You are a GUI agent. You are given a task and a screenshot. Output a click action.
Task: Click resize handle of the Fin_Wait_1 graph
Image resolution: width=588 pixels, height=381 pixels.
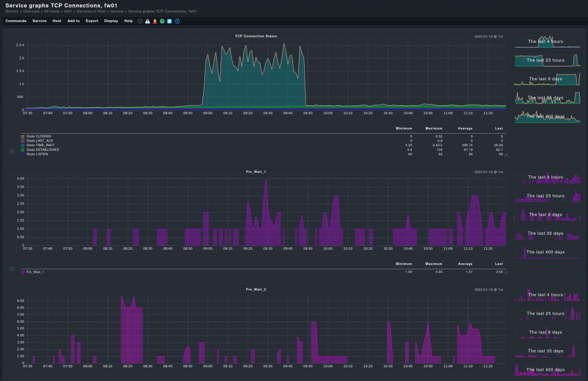pos(506,272)
